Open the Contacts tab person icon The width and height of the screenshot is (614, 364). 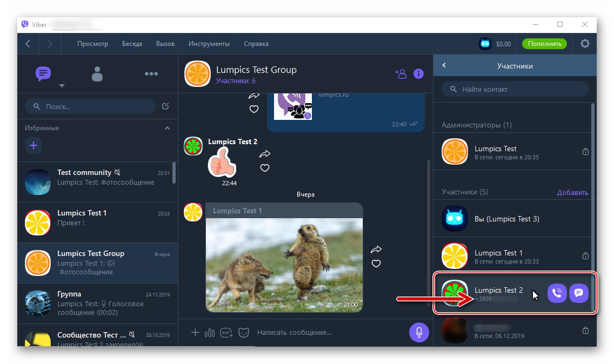coord(97,73)
